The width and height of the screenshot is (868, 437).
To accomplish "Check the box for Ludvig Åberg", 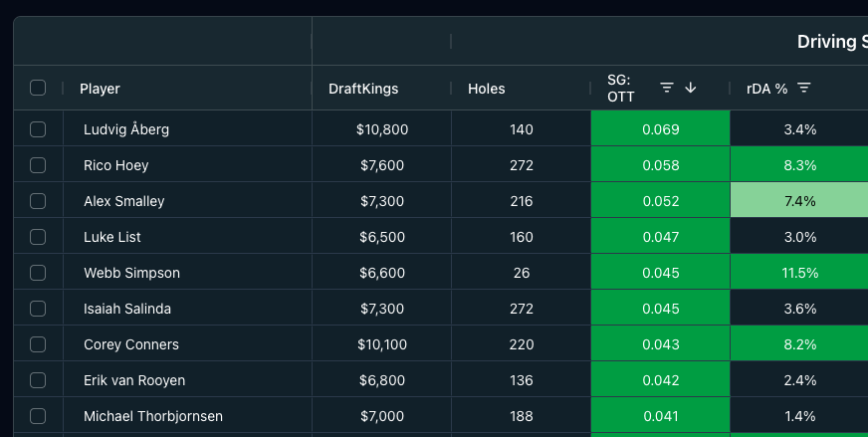I will click(x=38, y=129).
